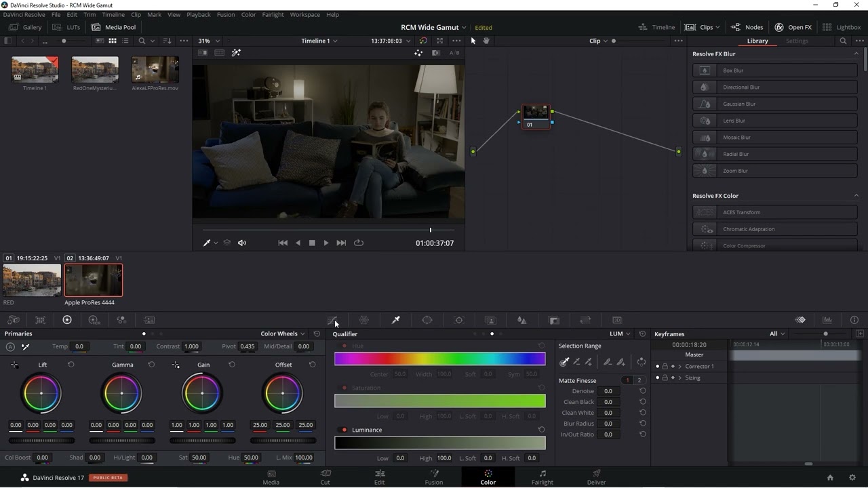Viewport: 868px width, 488px height.
Task: Open the Project Settings gear icon
Action: pos(852,477)
